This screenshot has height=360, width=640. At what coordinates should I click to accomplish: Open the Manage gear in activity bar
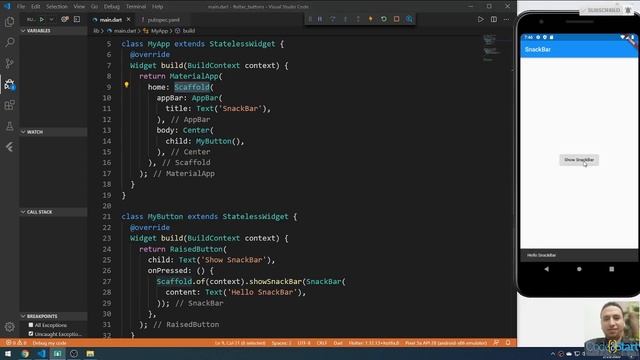point(9,327)
